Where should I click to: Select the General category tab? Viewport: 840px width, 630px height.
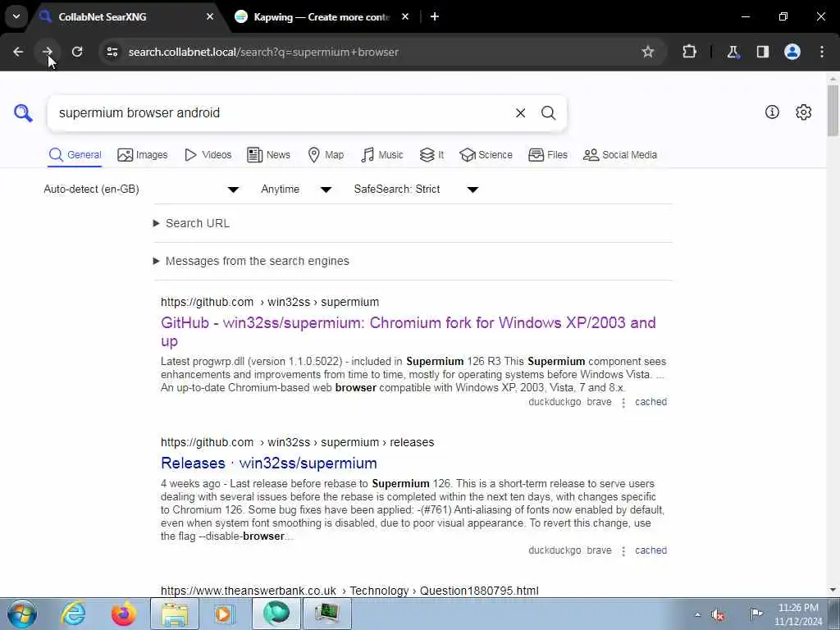[75, 155]
